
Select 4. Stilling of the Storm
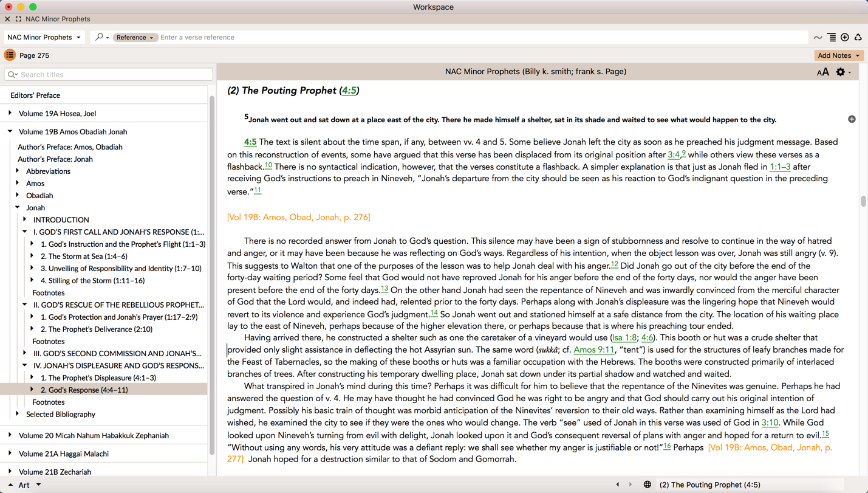[x=93, y=281]
